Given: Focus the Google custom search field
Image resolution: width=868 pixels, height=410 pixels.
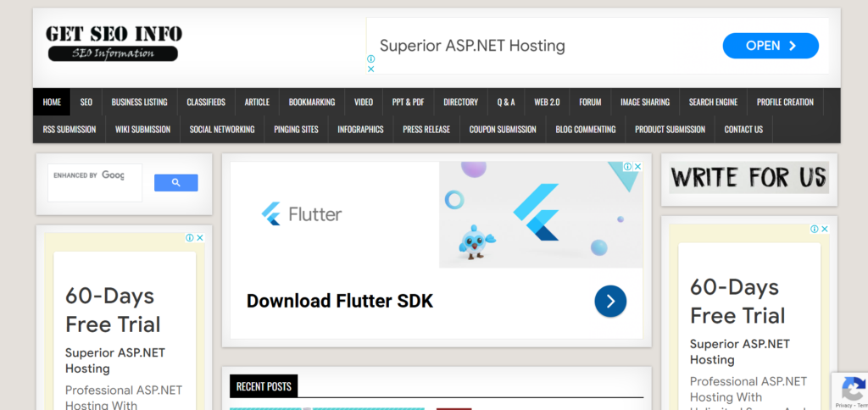Looking at the screenshot, I should [95, 183].
